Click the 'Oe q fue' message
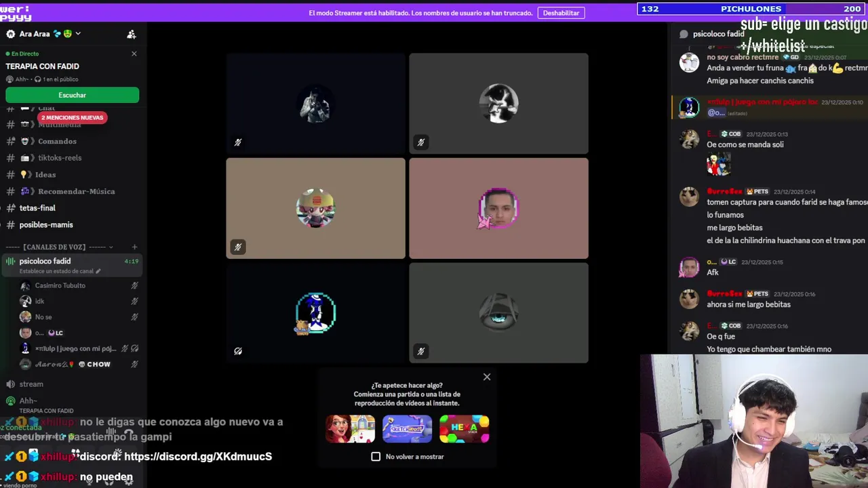The height and width of the screenshot is (488, 868). click(721, 337)
